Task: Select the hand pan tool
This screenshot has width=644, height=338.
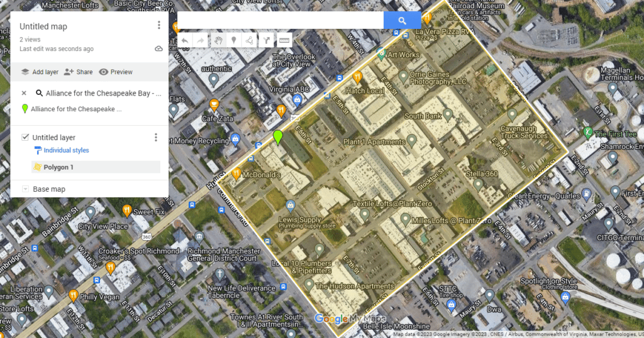Action: coord(218,40)
